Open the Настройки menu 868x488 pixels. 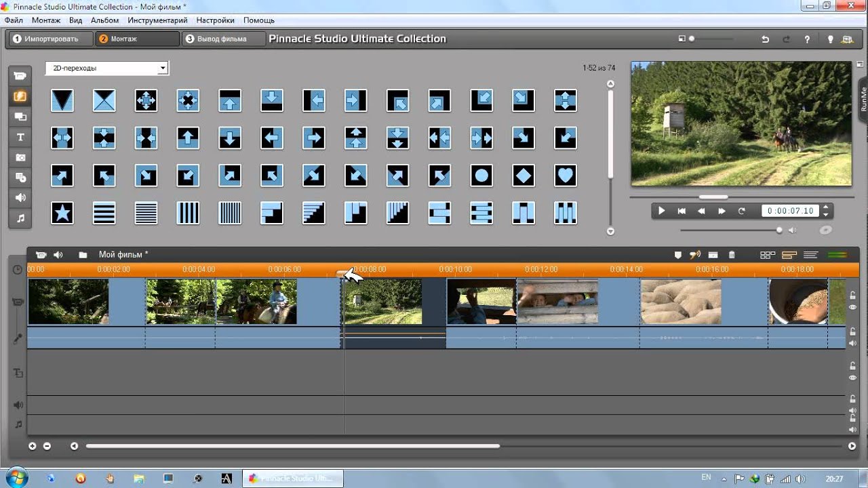[x=216, y=20]
